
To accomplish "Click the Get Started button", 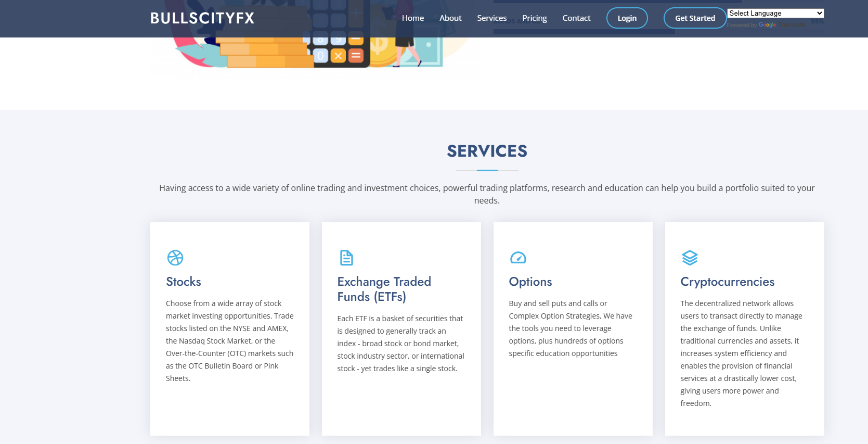I will [695, 18].
